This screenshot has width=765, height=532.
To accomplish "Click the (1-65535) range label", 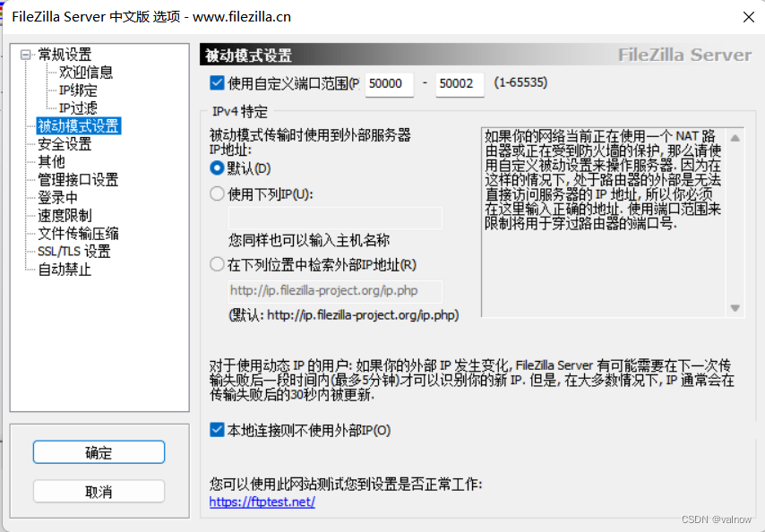I will pos(520,82).
